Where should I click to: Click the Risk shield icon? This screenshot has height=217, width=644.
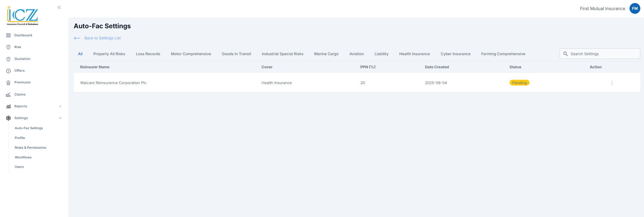tap(8, 47)
